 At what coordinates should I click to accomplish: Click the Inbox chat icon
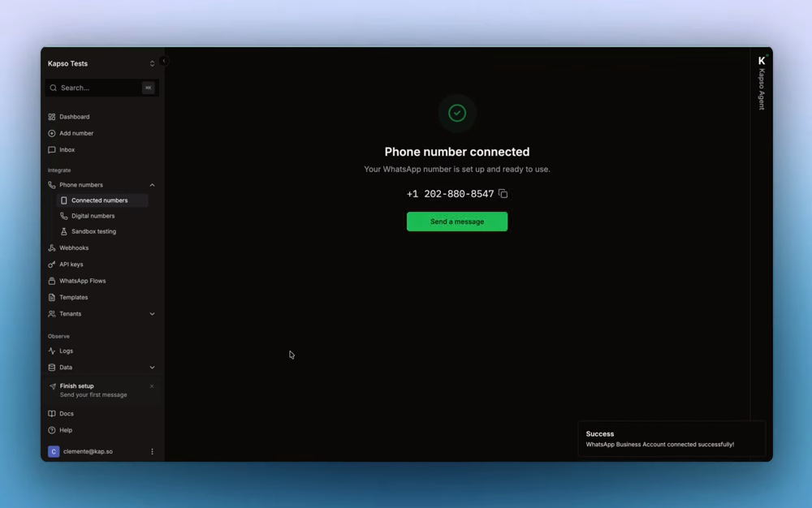tap(52, 150)
